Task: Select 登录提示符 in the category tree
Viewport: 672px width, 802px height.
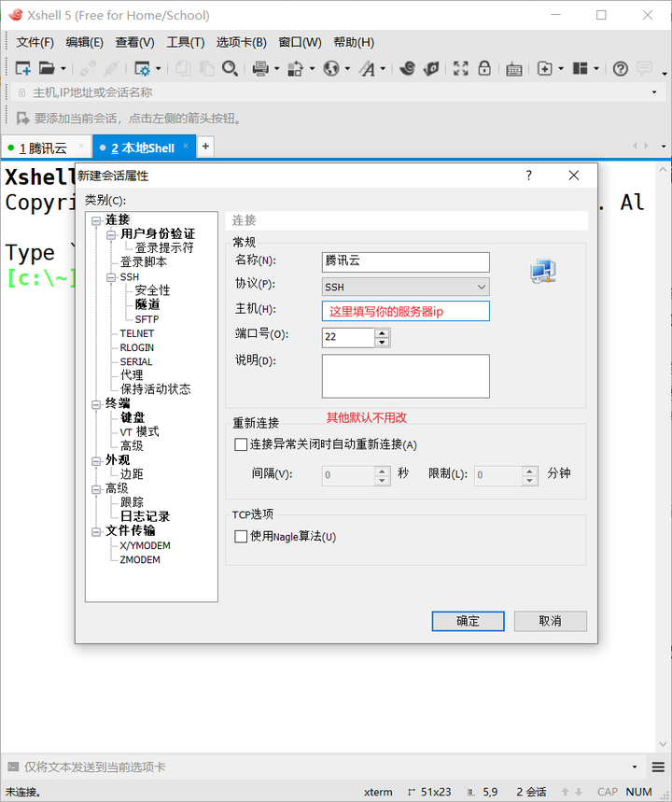Action: coord(164,248)
